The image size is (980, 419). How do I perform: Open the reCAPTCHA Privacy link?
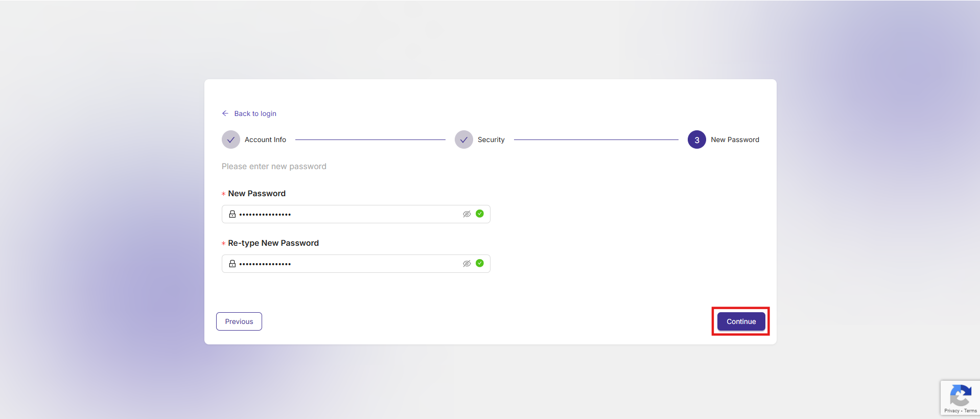(x=951, y=411)
